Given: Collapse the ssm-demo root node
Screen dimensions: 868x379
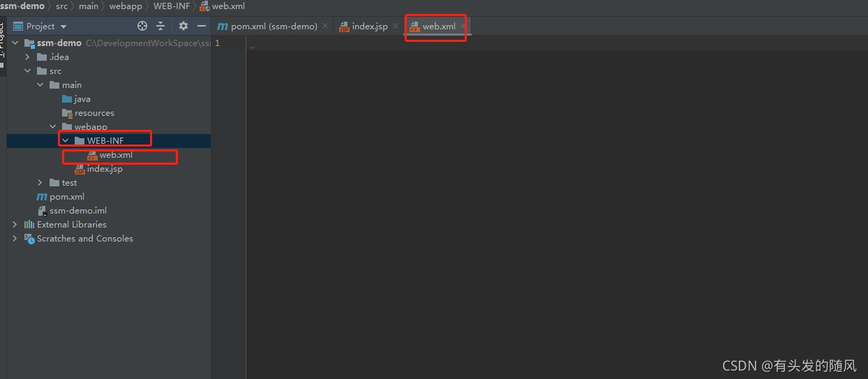Looking at the screenshot, I should tap(15, 43).
